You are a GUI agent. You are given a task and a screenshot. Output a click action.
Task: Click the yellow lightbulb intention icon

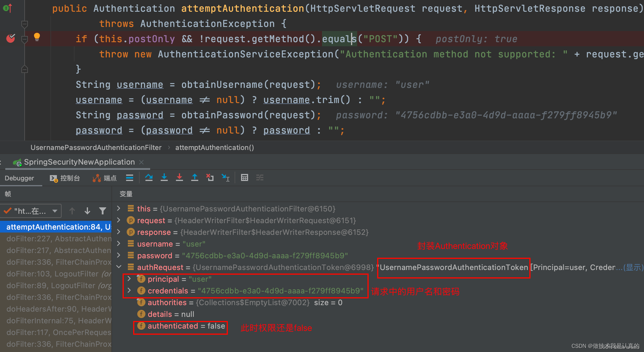point(37,37)
